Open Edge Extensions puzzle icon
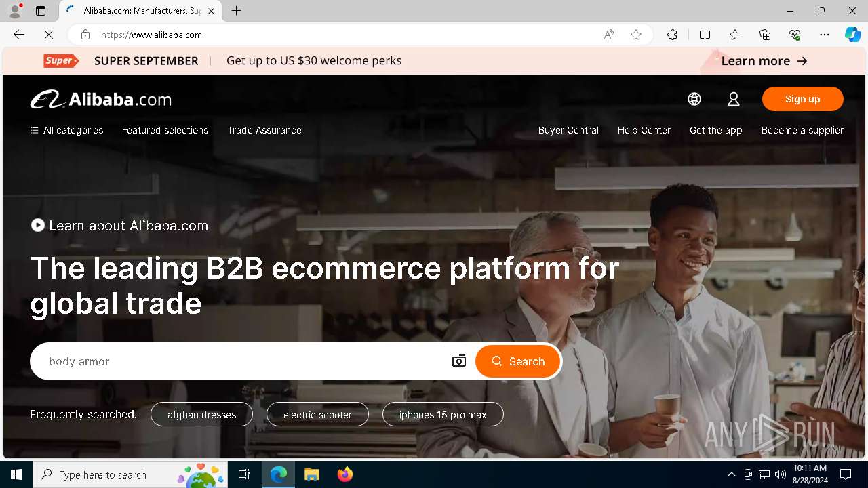Image resolution: width=868 pixels, height=488 pixels. pos(672,35)
